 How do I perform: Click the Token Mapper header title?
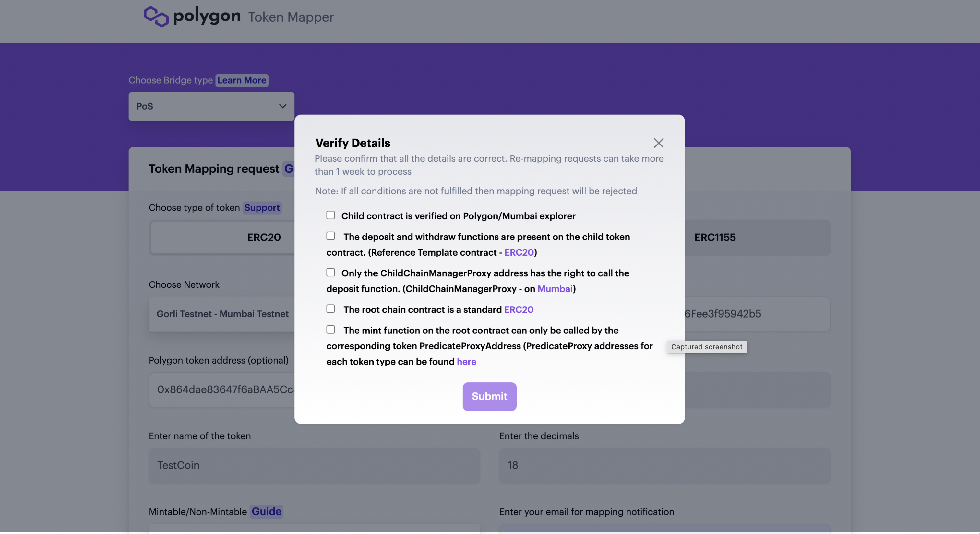pos(291,17)
